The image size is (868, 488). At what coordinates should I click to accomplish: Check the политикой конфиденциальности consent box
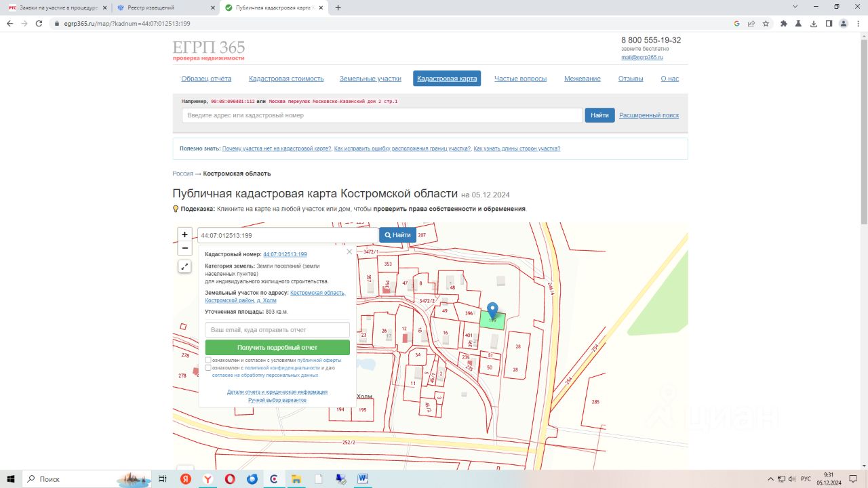(208, 367)
